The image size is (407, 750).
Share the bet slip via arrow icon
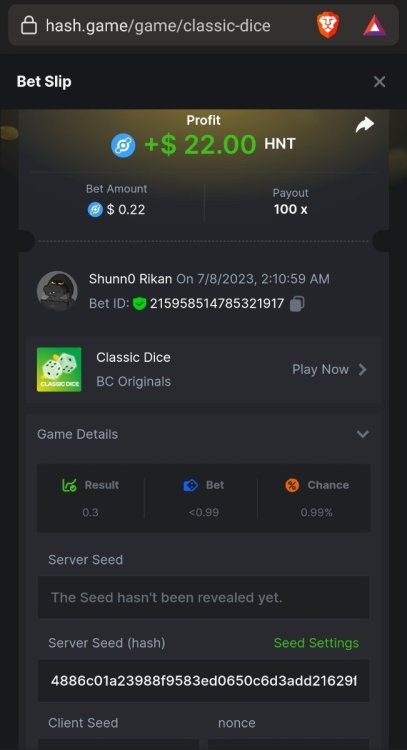click(x=365, y=125)
